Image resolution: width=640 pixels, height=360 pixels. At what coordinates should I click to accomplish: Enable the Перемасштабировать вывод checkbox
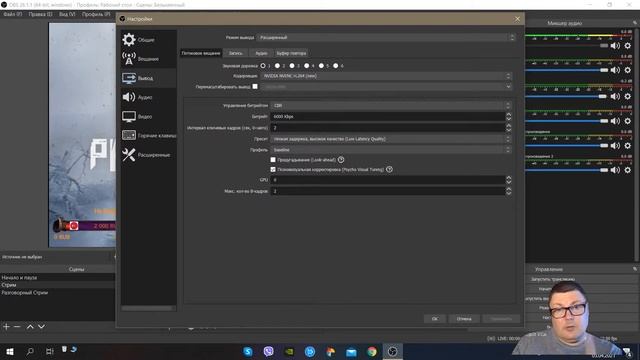click(x=255, y=87)
